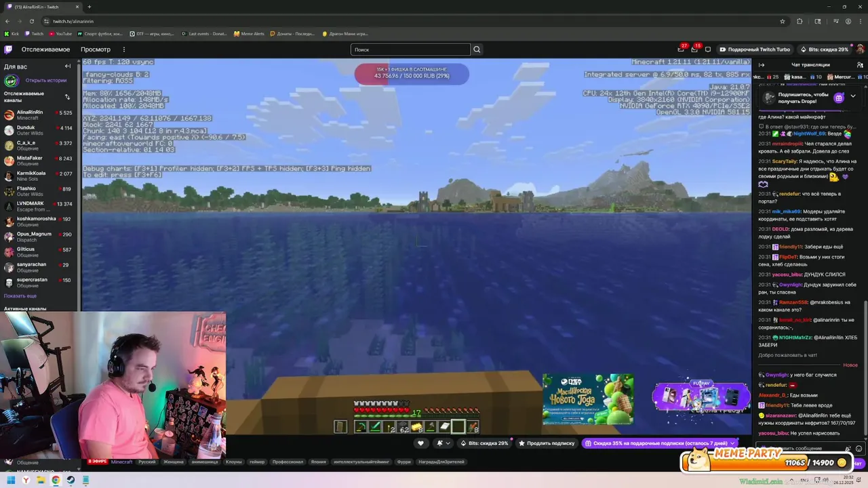Collapse the Для вас sidebar with arrow
Image resolution: width=868 pixels, height=488 pixels.
tap(68, 66)
